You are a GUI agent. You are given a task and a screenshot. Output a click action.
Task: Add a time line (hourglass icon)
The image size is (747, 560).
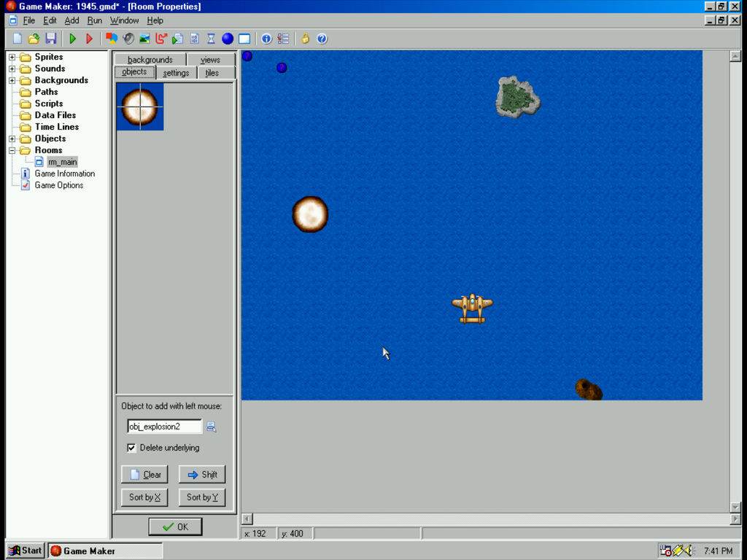tap(211, 39)
